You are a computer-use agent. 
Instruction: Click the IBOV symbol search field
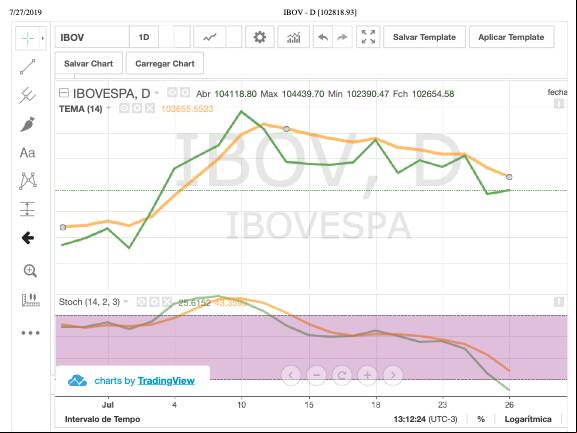click(x=92, y=37)
